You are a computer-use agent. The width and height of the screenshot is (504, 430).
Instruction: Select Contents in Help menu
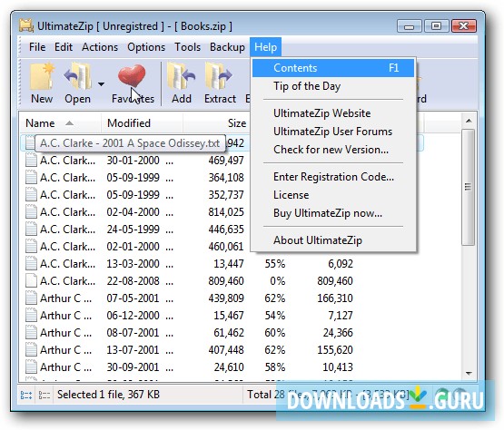[x=333, y=68]
